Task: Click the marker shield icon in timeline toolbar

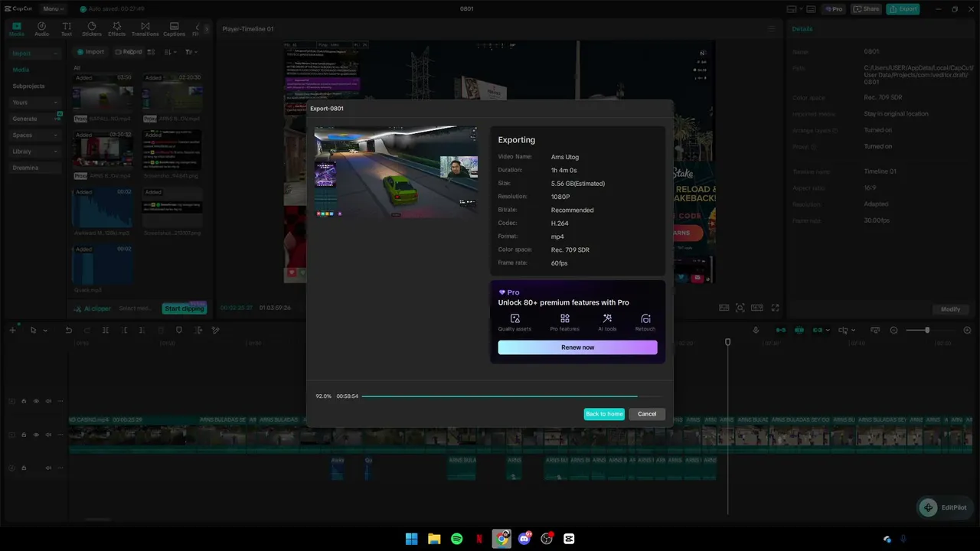Action: [x=179, y=330]
